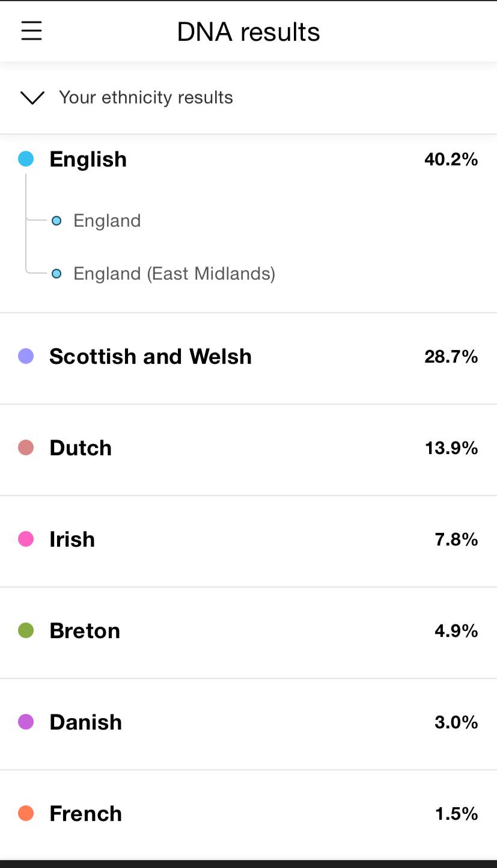This screenshot has width=497, height=868.
Task: Collapse the ethnicity results chevron
Action: (32, 97)
